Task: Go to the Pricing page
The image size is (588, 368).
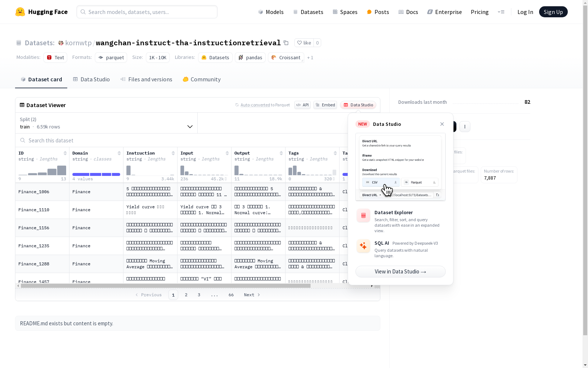Action: coord(480,12)
